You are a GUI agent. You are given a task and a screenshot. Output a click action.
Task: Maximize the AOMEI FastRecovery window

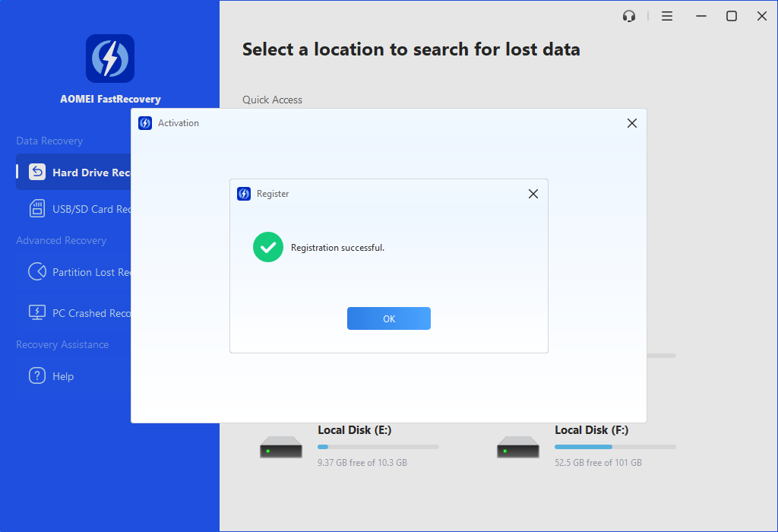click(x=731, y=16)
